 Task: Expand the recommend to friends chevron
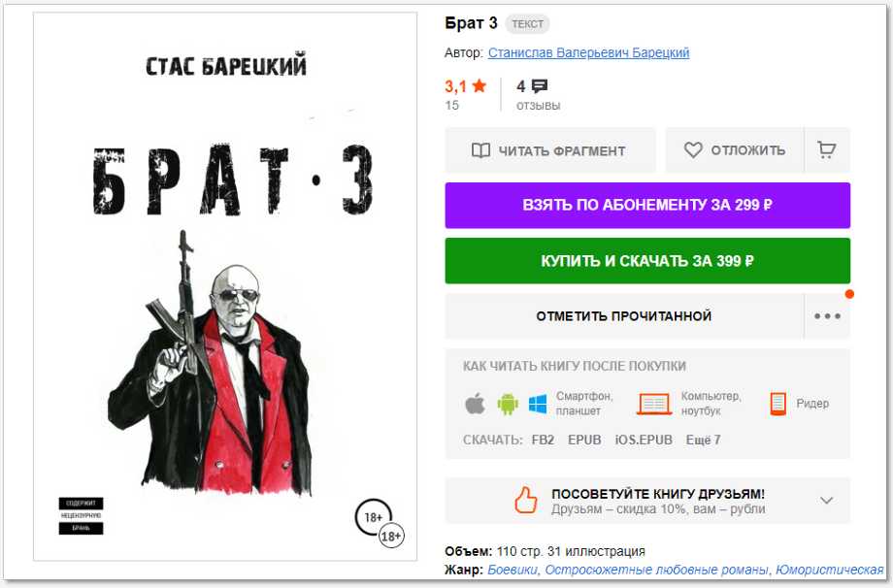tap(826, 501)
